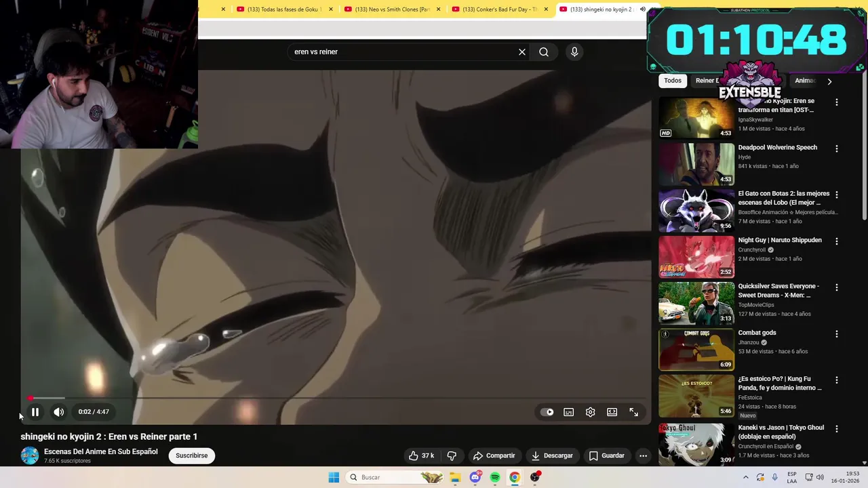Open Night Guy Naruto Shippuden thumbnail
868x488 pixels.
click(x=696, y=256)
